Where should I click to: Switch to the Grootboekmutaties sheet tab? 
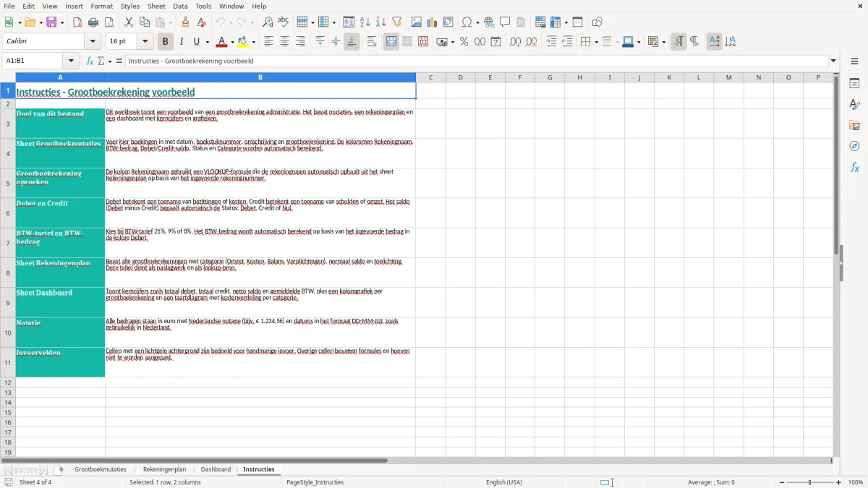pos(100,470)
